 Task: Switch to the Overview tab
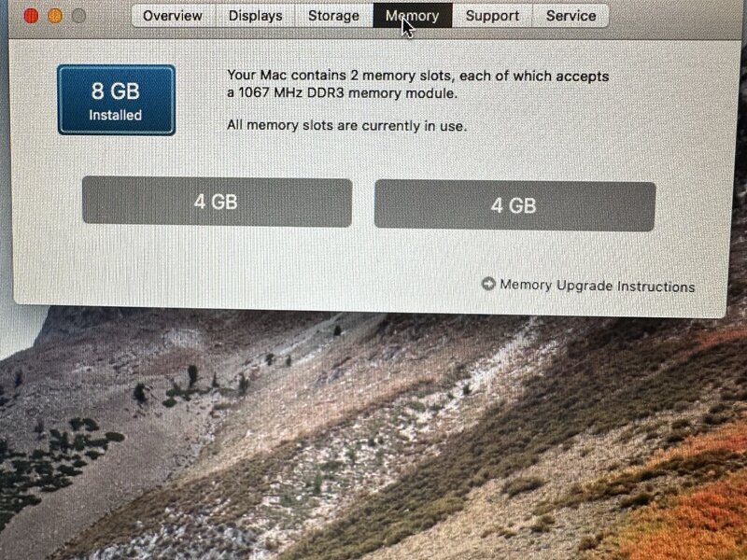click(173, 16)
